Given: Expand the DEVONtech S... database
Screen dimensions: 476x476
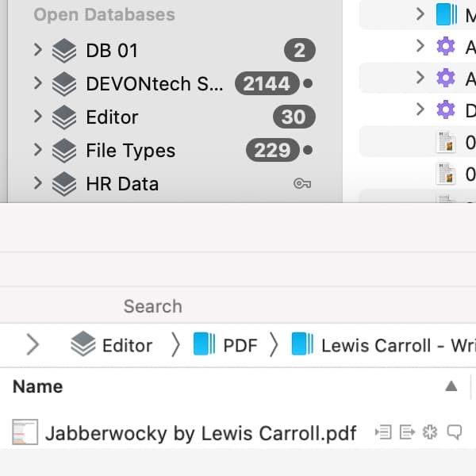Looking at the screenshot, I should pyautogui.click(x=37, y=83).
